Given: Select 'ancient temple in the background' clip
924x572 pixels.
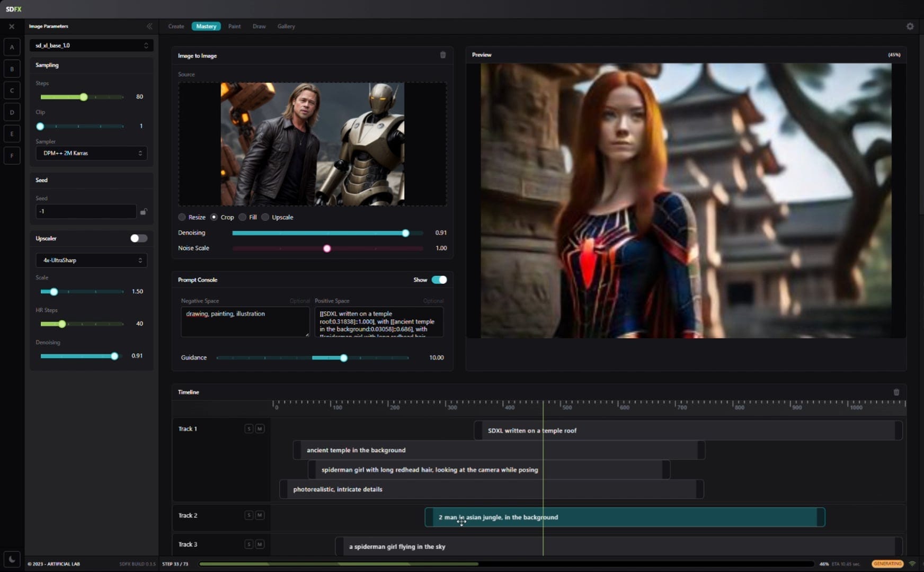Looking at the screenshot, I should tap(499, 450).
